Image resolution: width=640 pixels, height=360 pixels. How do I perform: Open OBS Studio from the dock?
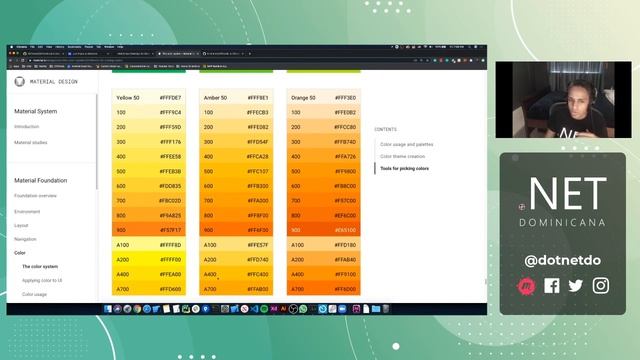point(293,309)
